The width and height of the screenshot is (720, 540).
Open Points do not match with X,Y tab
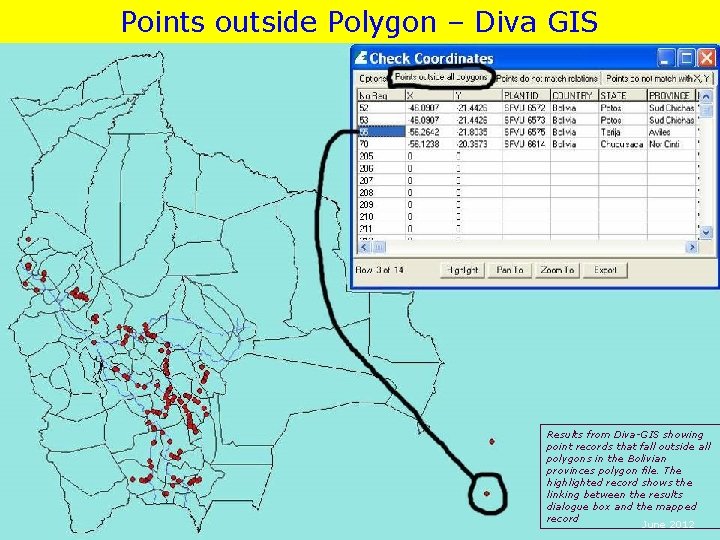click(657, 79)
